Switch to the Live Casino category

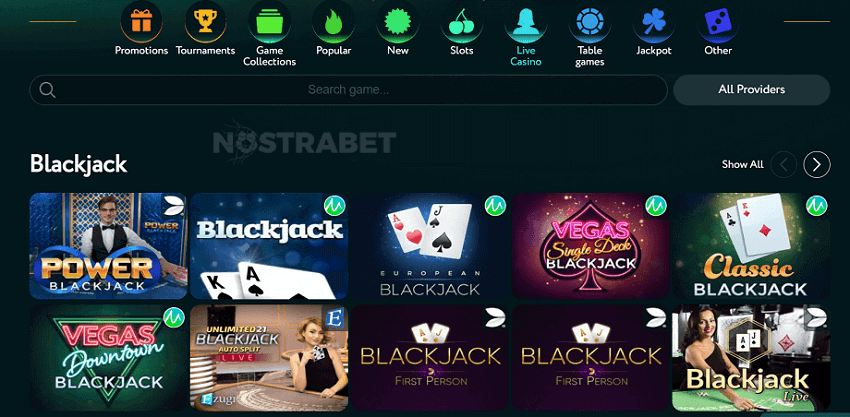(525, 34)
